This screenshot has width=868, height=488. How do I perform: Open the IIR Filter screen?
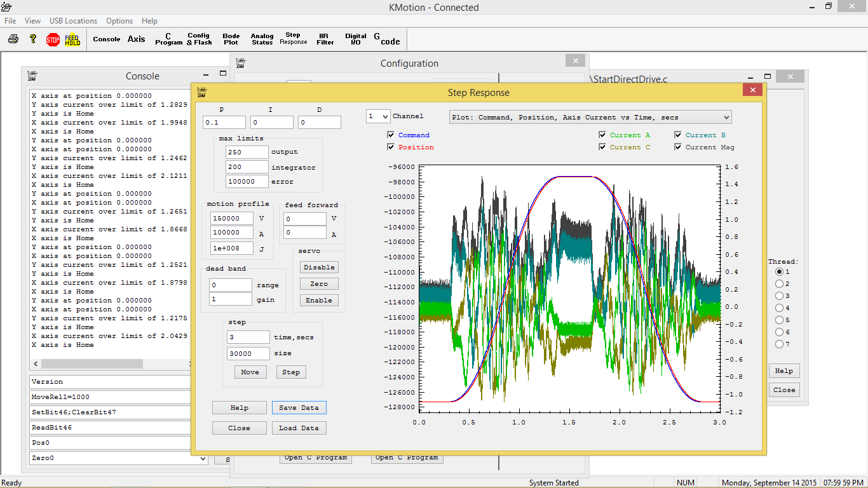[x=325, y=39]
